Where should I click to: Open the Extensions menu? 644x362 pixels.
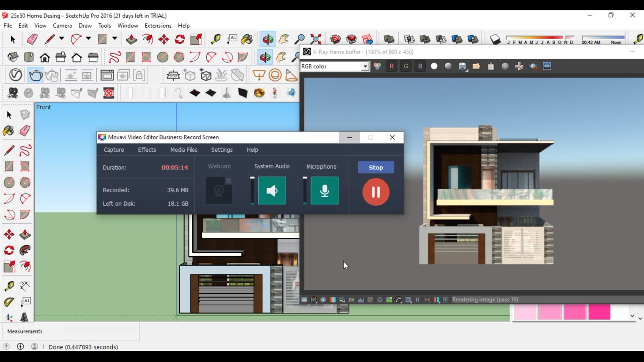[158, 26]
